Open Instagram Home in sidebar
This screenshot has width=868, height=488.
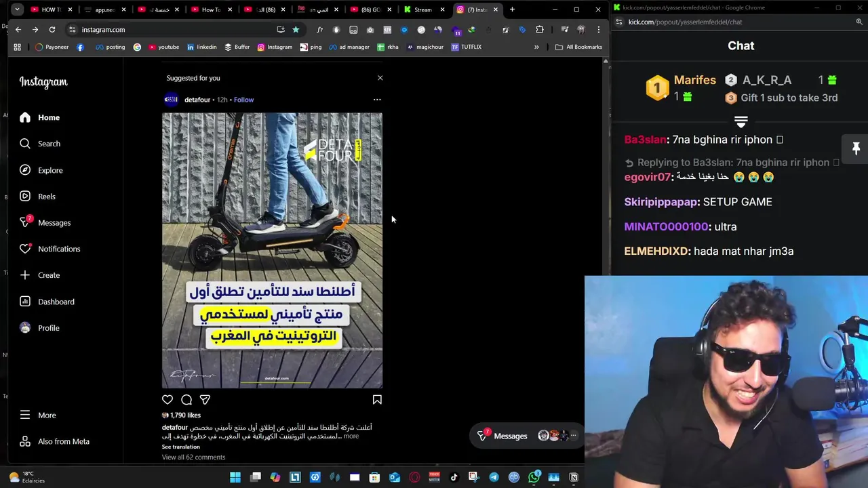pyautogui.click(x=39, y=117)
